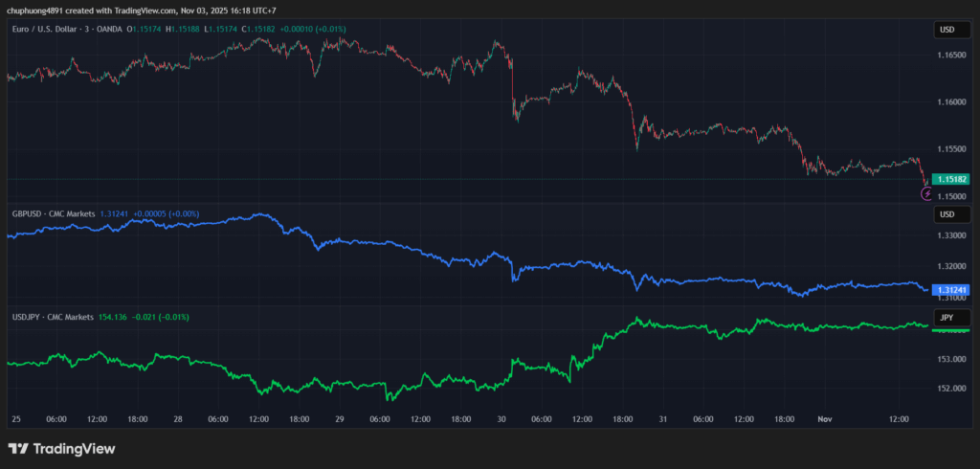
Task: Click the 1.33000 level on GBPUSD price scale
Action: [951, 235]
